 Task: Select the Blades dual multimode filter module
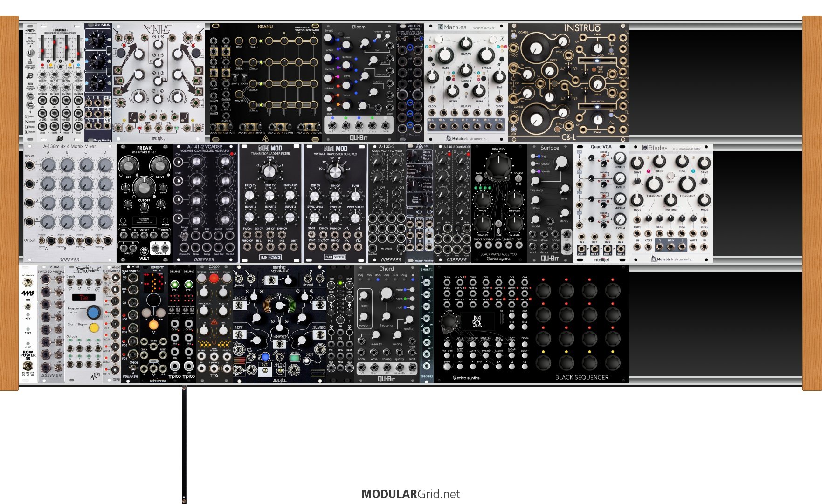coord(671,203)
